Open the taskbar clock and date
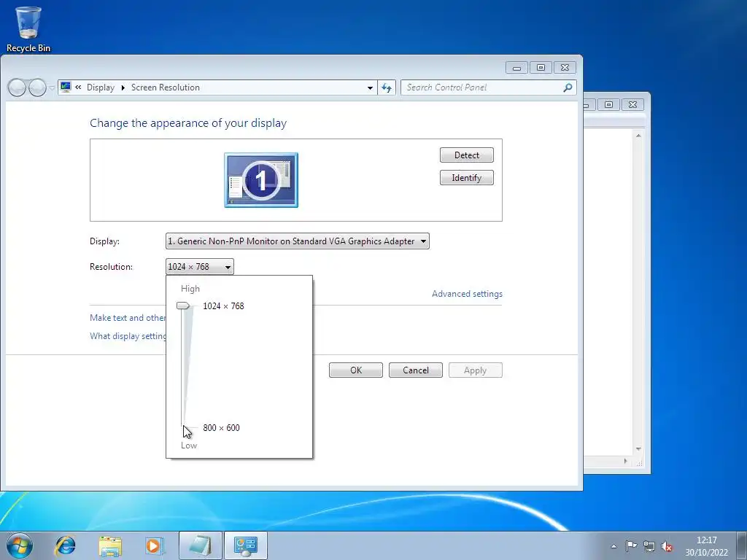This screenshot has height=560, width=747. [706, 546]
